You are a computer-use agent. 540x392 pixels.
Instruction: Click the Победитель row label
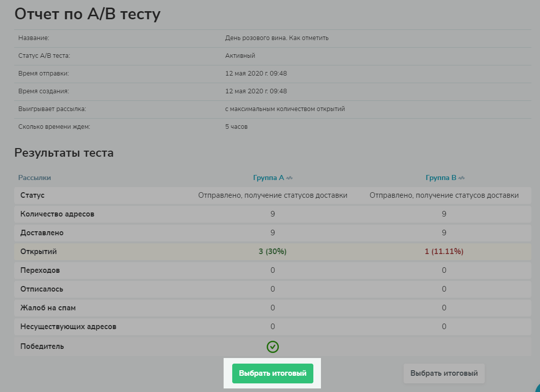click(42, 347)
